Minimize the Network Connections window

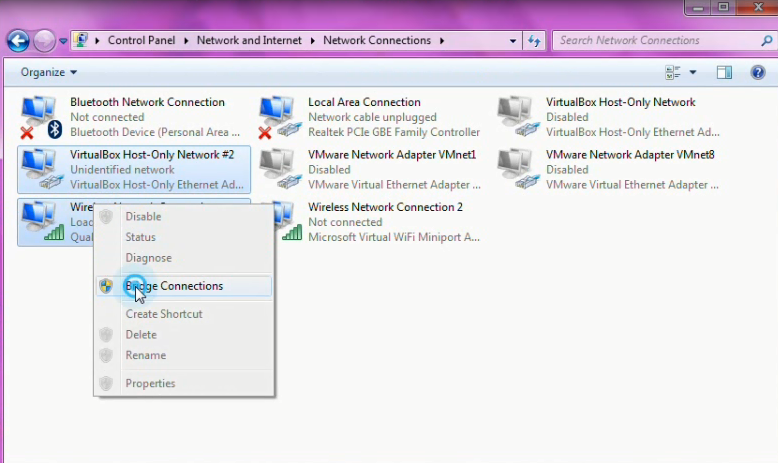(698, 7)
